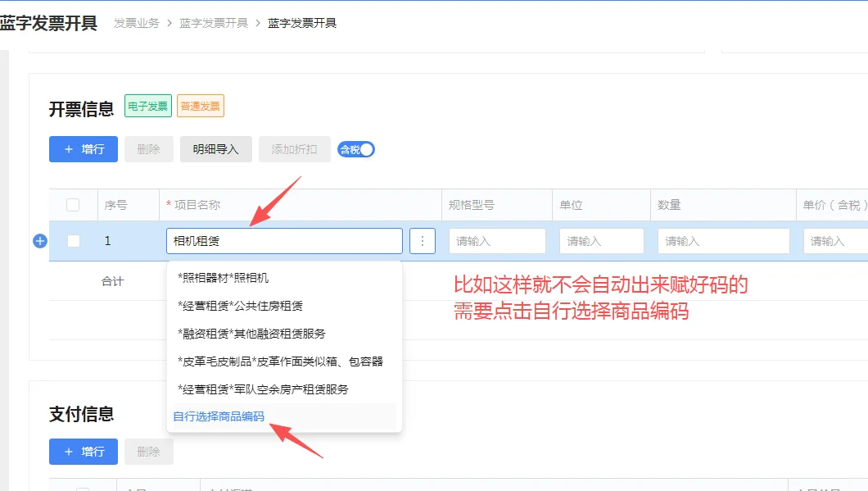Image resolution: width=868 pixels, height=491 pixels.
Task: Select *融资租赁*其他融资租赁服务 option
Action: pyautogui.click(x=250, y=334)
